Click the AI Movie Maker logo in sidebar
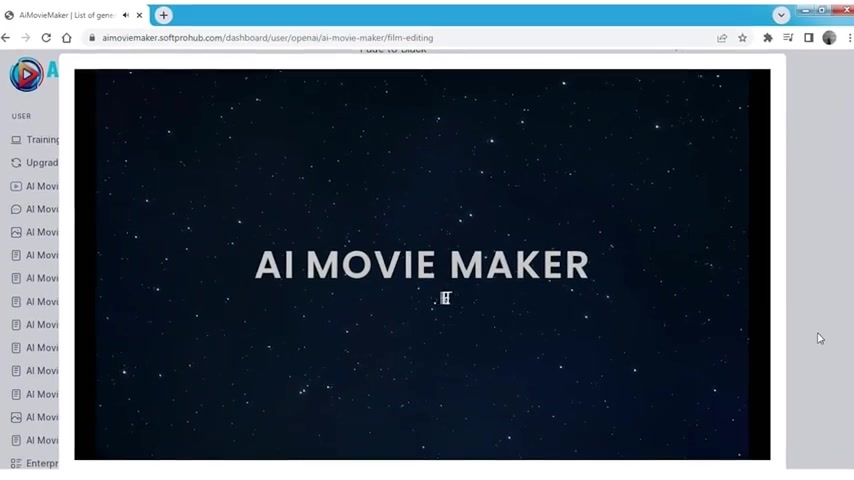 pyautogui.click(x=26, y=74)
